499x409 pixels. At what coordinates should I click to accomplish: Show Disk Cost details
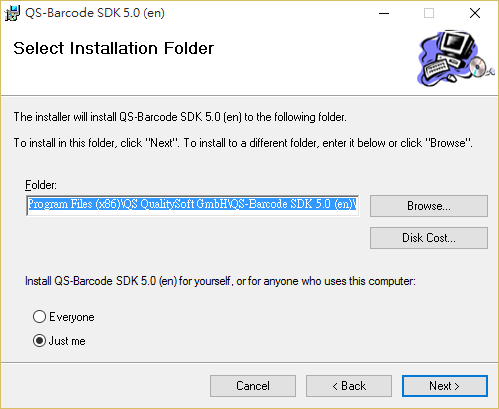point(429,238)
